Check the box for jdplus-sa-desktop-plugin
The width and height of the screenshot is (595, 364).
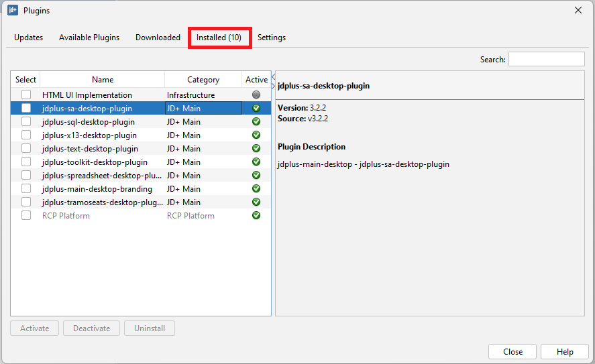(x=26, y=109)
